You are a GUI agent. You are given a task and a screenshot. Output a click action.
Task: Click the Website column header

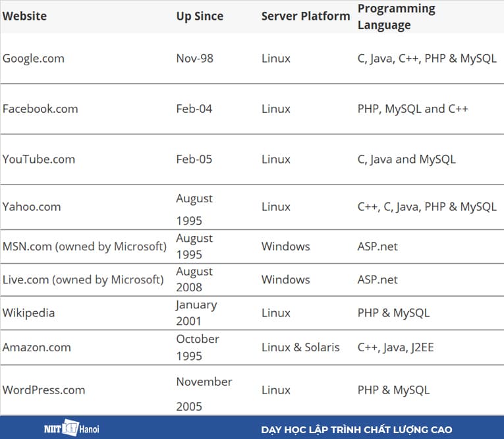(24, 16)
